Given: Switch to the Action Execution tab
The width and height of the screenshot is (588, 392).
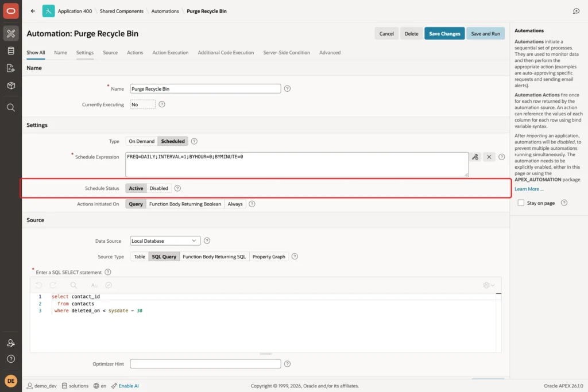Looking at the screenshot, I should (170, 52).
